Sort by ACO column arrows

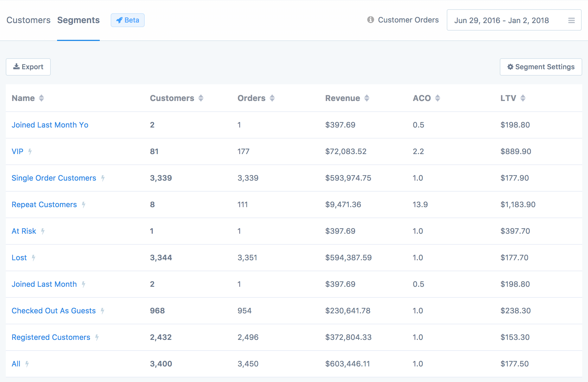pyautogui.click(x=438, y=98)
